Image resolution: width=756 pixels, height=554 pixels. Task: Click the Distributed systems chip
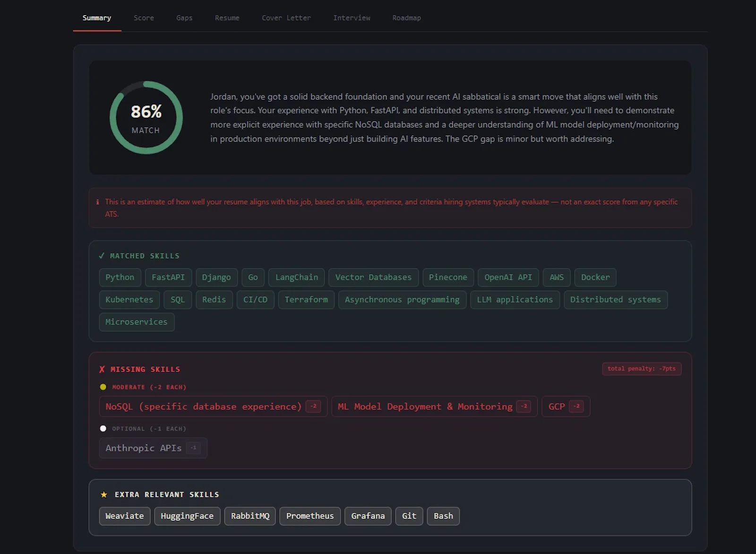click(616, 300)
